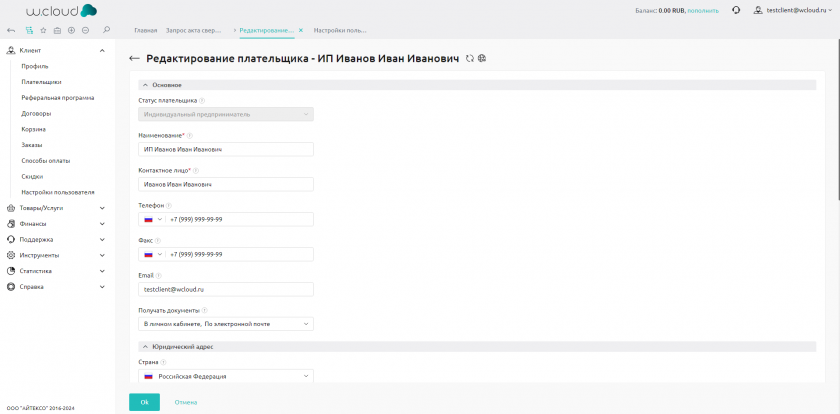Screen dimensions: 840x414
Task: Open Договоры in the sidebar
Action: click(x=36, y=113)
